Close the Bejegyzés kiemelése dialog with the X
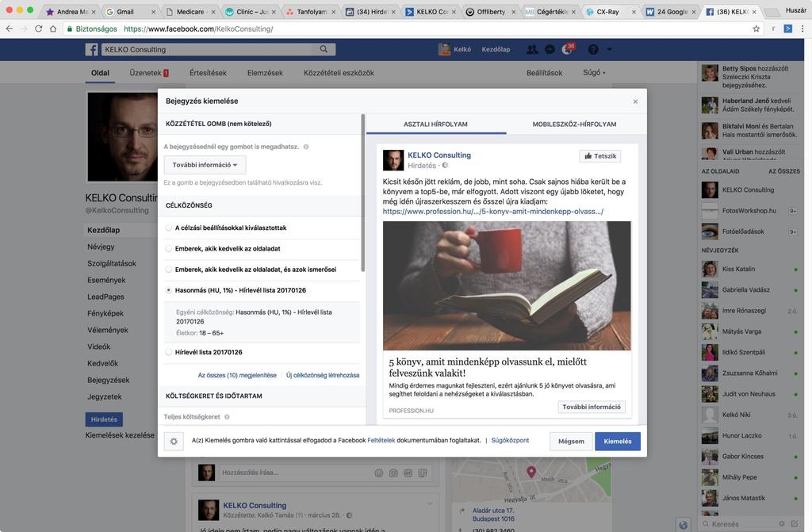 [635, 101]
